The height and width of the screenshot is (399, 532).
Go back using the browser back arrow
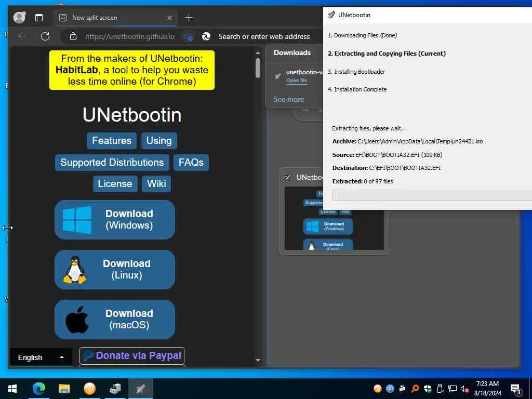(x=22, y=36)
